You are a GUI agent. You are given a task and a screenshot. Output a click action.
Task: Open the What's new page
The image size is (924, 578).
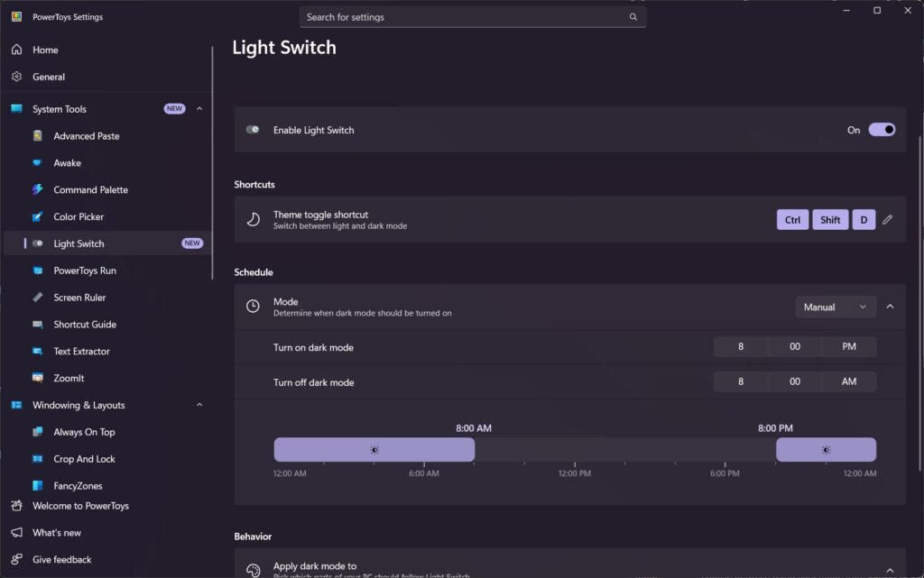pyautogui.click(x=56, y=533)
